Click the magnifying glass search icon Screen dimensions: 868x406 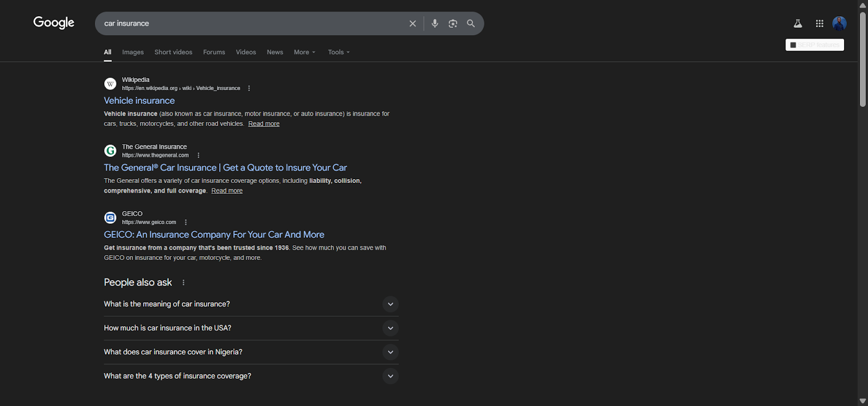[x=471, y=23]
